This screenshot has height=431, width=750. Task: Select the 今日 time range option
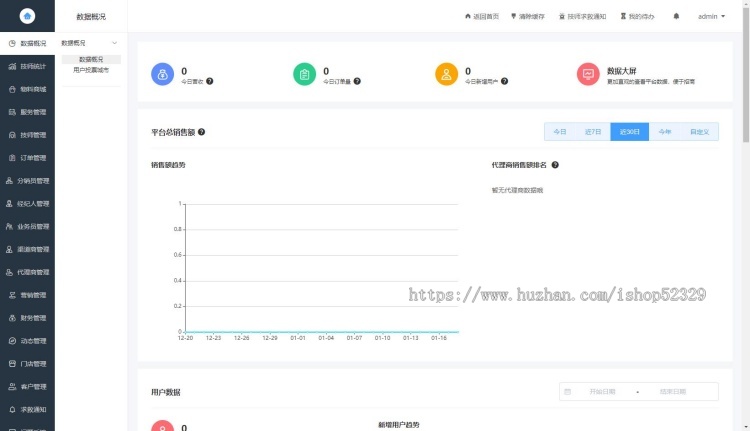click(560, 132)
